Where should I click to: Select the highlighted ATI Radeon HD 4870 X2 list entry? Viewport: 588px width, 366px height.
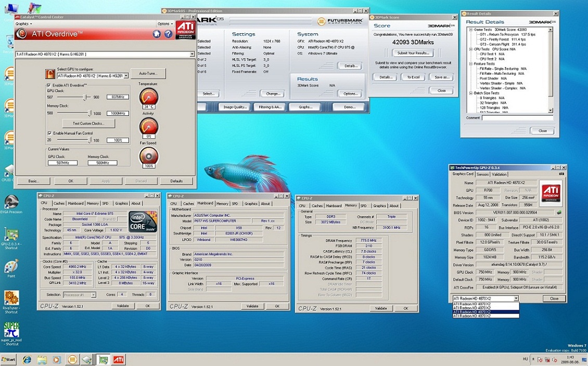[486, 312]
